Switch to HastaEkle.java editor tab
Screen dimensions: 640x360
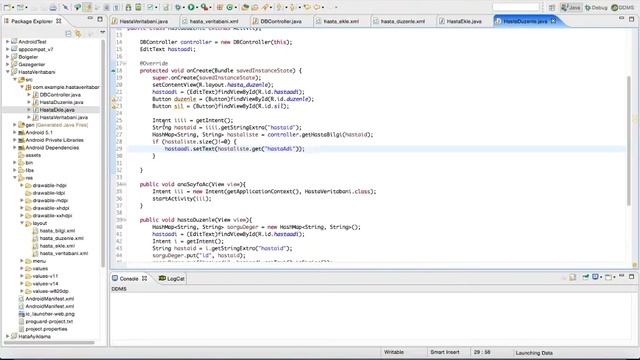click(464, 21)
